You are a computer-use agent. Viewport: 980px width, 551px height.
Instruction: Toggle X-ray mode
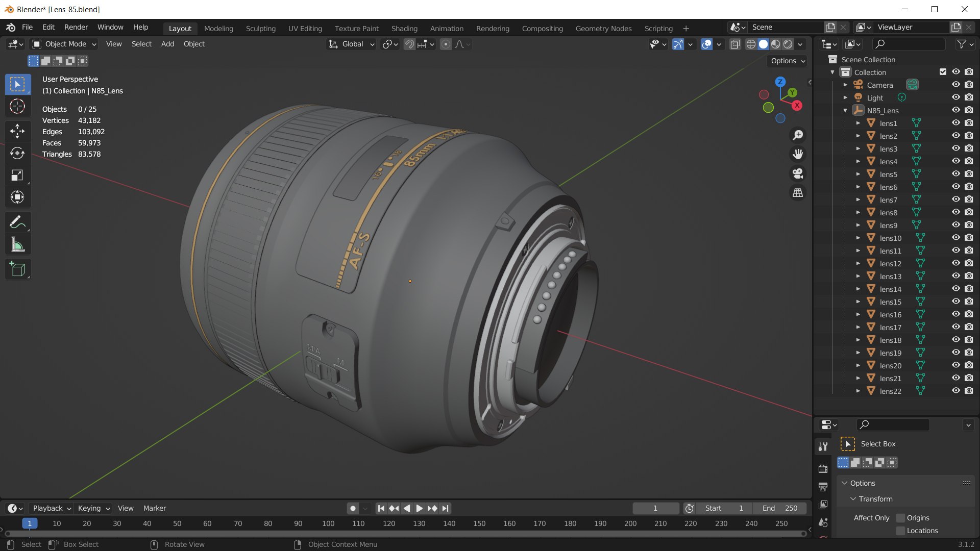click(x=735, y=44)
